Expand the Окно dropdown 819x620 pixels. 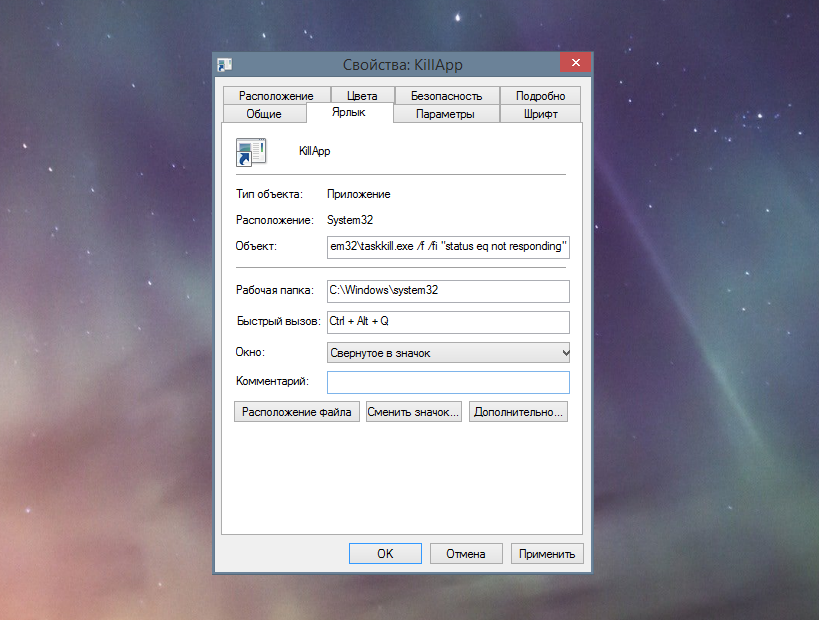tap(448, 353)
